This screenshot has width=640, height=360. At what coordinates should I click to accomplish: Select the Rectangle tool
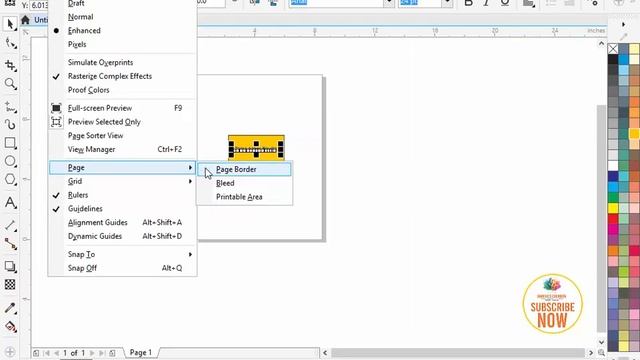click(10, 143)
